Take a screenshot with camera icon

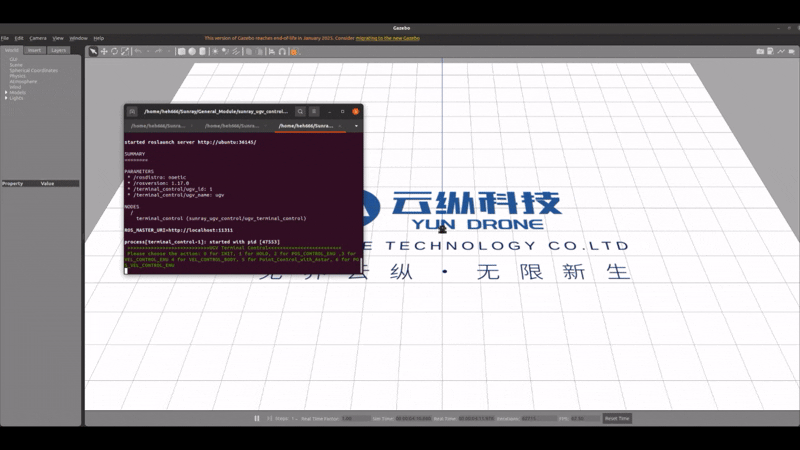[x=760, y=51]
